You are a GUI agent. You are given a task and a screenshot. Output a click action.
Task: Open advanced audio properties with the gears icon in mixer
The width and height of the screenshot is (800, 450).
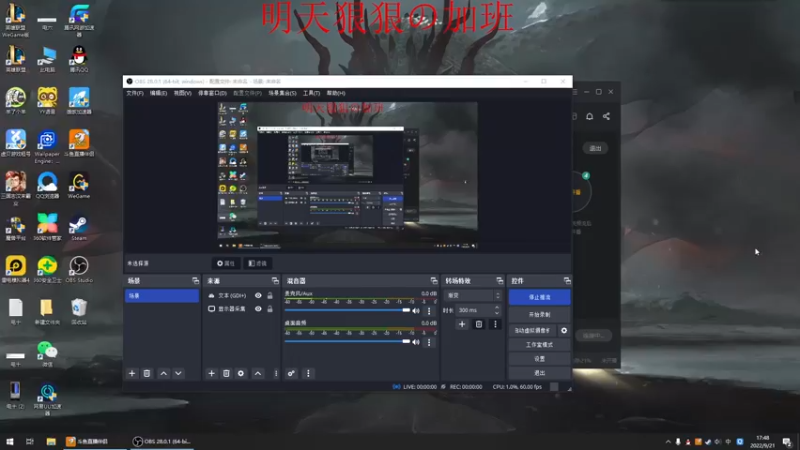point(291,373)
